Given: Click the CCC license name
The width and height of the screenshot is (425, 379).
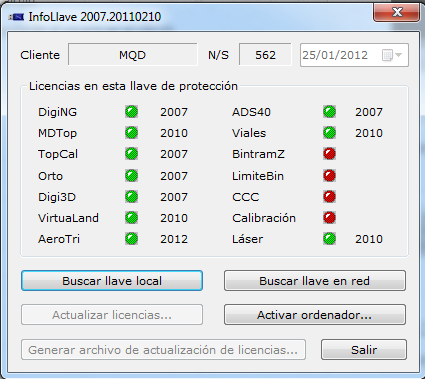Looking at the screenshot, I should [x=246, y=197].
